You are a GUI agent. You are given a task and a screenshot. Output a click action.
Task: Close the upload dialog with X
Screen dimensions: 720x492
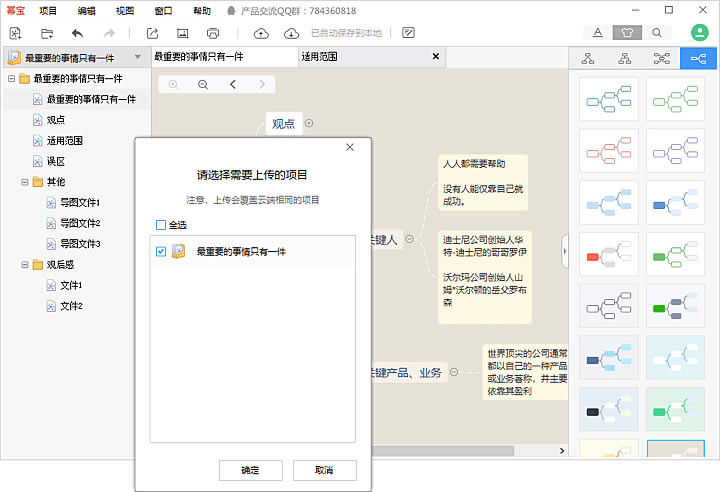click(x=350, y=148)
